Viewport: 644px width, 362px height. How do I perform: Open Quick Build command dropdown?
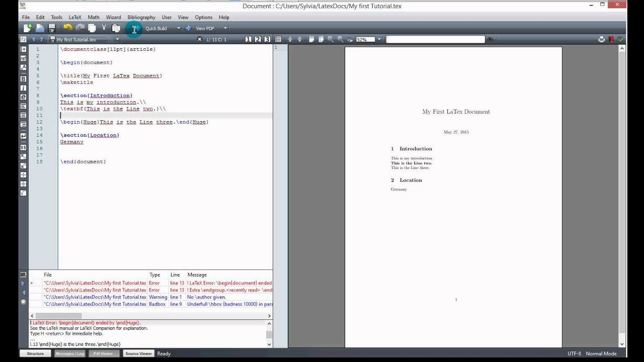pyautogui.click(x=178, y=29)
